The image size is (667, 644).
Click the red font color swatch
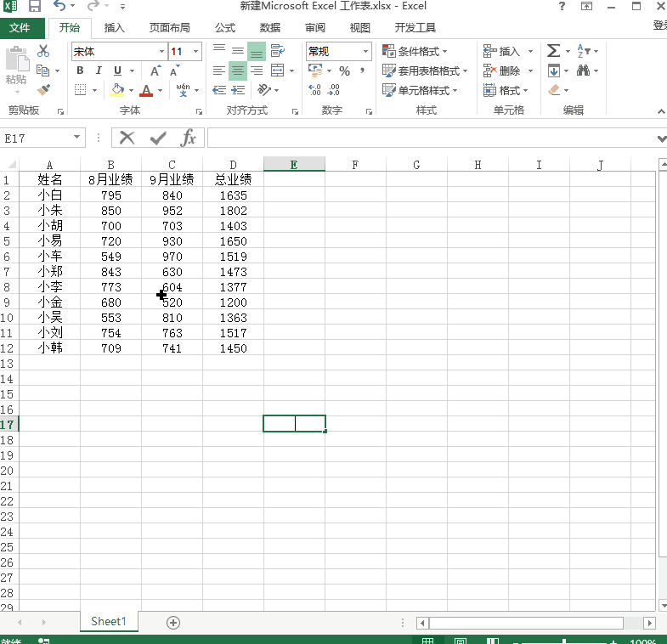pyautogui.click(x=146, y=95)
